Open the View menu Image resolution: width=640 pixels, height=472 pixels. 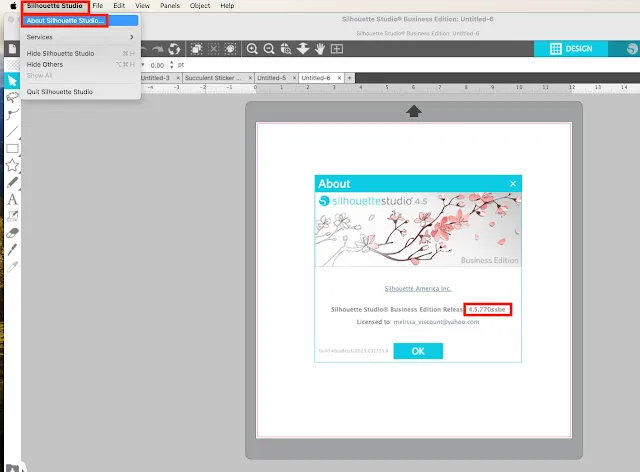142,6
